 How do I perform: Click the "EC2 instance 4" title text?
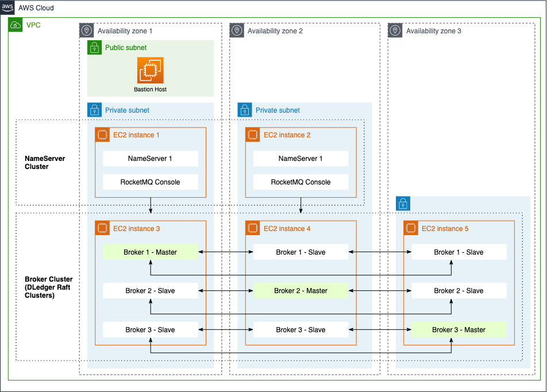click(x=287, y=229)
